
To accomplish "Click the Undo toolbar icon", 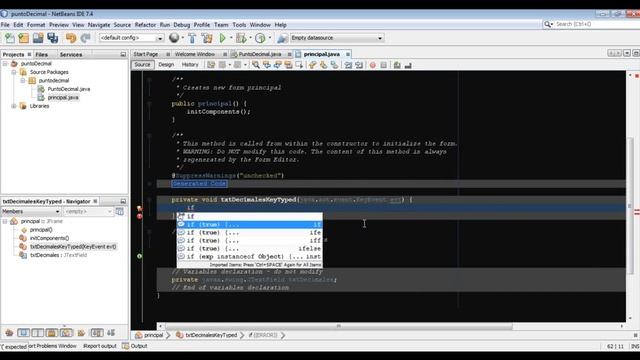I will 71,38.
